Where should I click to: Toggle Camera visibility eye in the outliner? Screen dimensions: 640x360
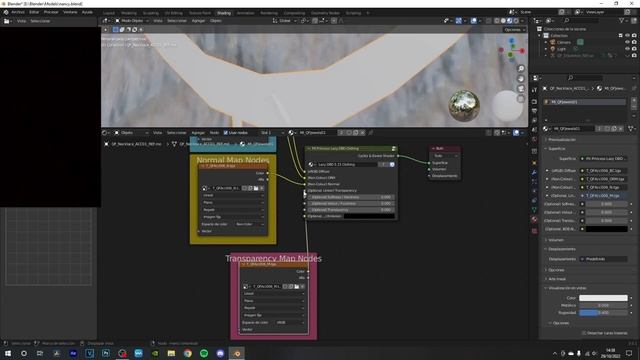click(627, 42)
